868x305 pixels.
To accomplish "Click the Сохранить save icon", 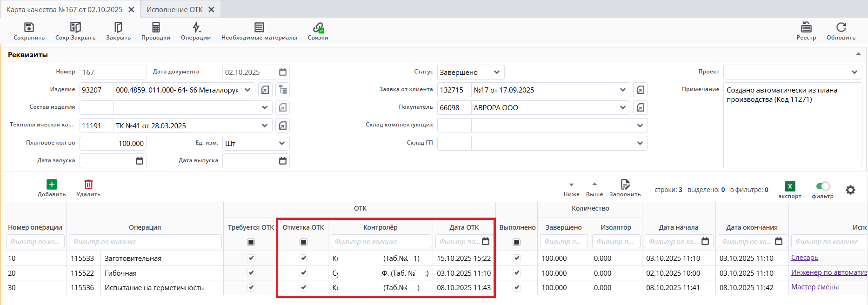I will point(29,27).
